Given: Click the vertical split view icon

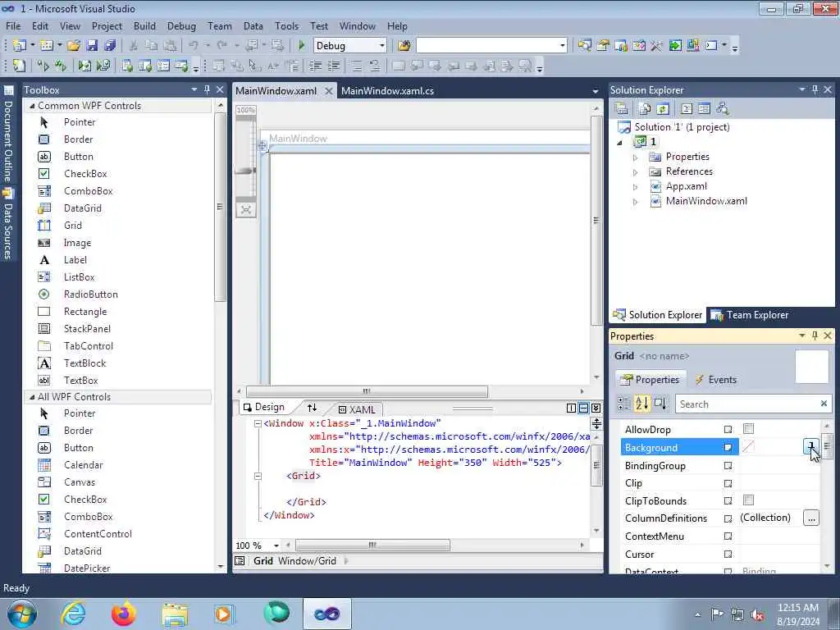Looking at the screenshot, I should click(x=571, y=409).
